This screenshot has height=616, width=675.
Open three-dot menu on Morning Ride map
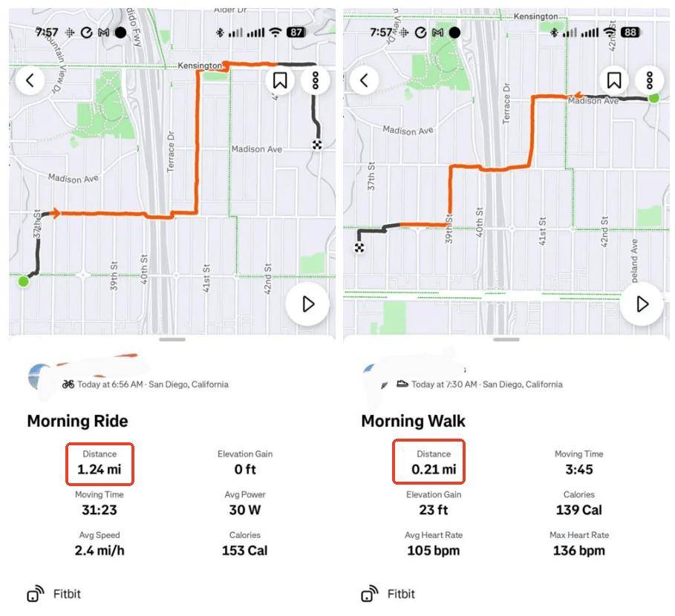(x=316, y=80)
